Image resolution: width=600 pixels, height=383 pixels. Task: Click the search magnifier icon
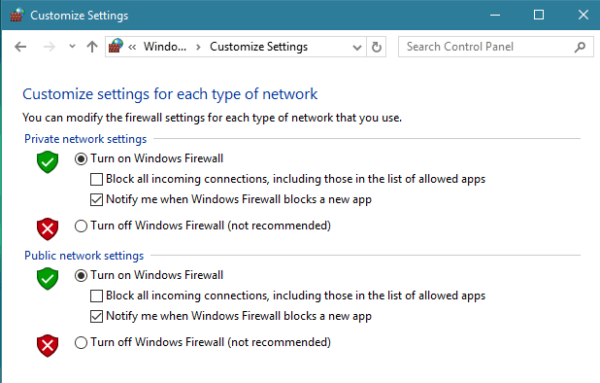[580, 47]
